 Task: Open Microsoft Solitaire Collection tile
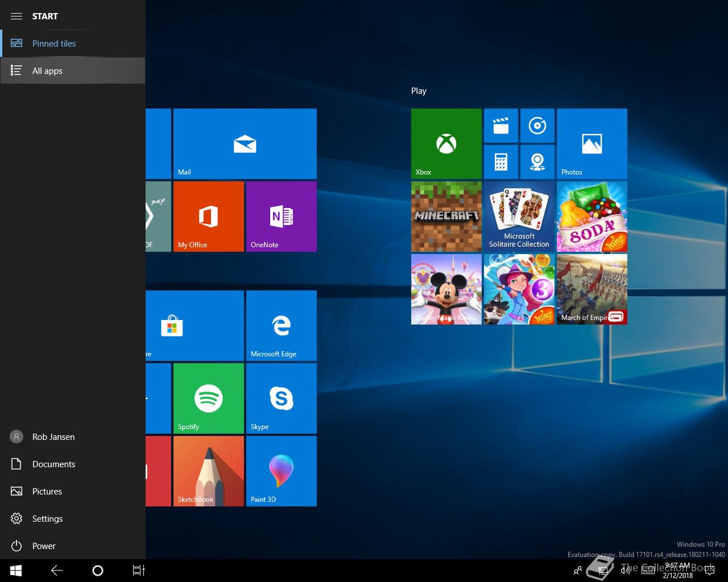click(519, 217)
